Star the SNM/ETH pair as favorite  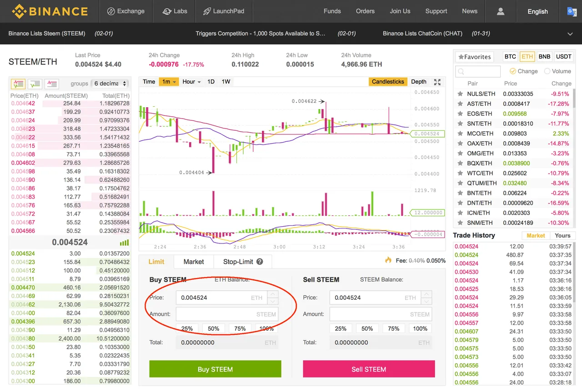[460, 223]
